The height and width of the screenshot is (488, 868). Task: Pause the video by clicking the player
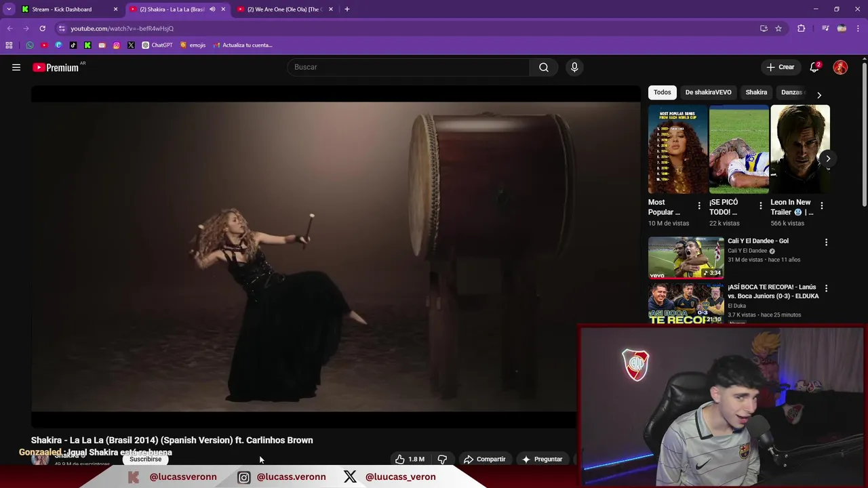pyautogui.click(x=336, y=258)
